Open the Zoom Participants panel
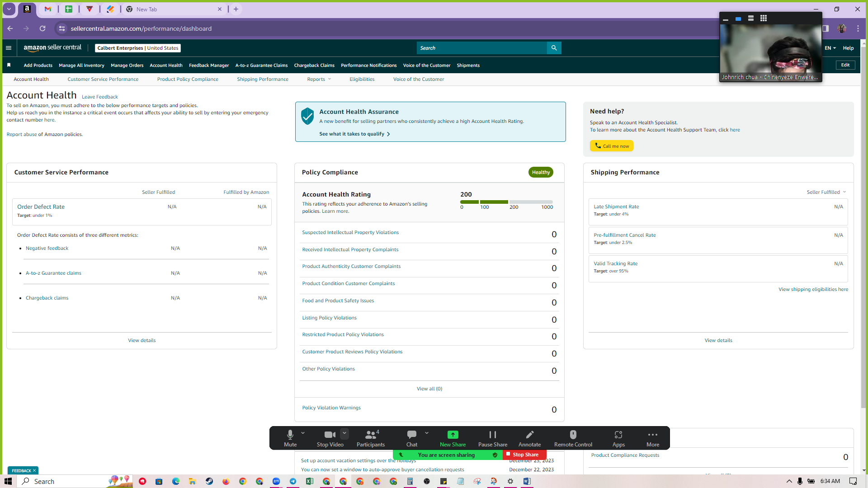Image resolution: width=868 pixels, height=488 pixels. tap(371, 438)
